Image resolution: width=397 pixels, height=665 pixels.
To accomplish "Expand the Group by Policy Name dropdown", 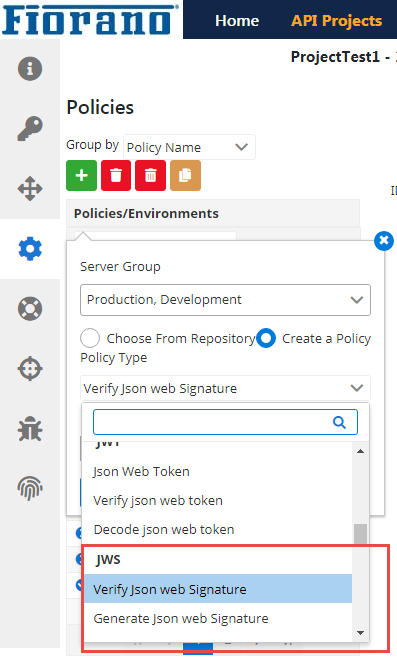I will (189, 147).
